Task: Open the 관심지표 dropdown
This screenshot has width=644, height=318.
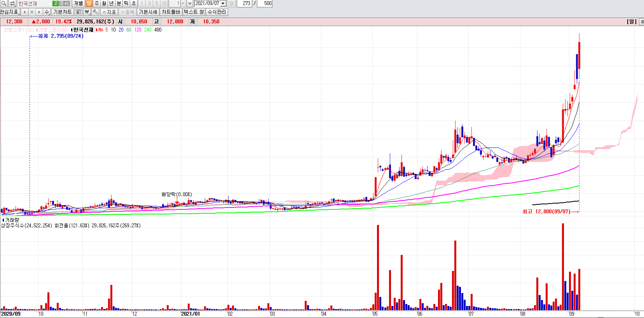Action: tap(9, 12)
